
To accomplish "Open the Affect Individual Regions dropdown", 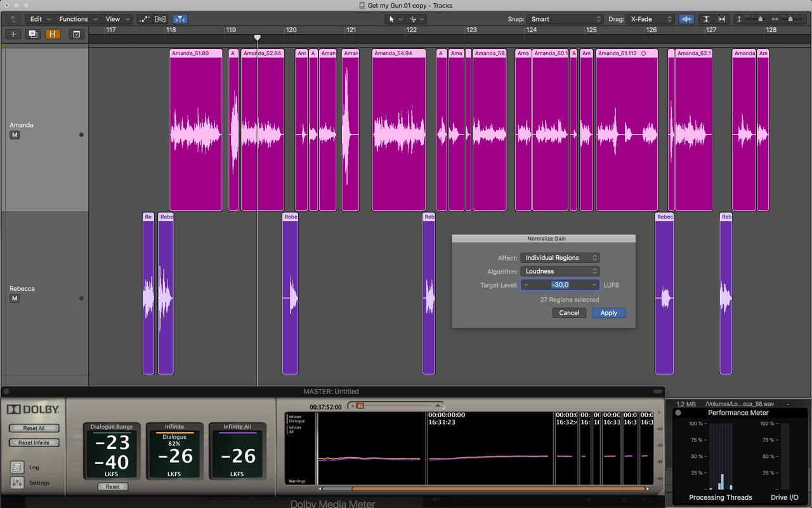I will tap(560, 258).
